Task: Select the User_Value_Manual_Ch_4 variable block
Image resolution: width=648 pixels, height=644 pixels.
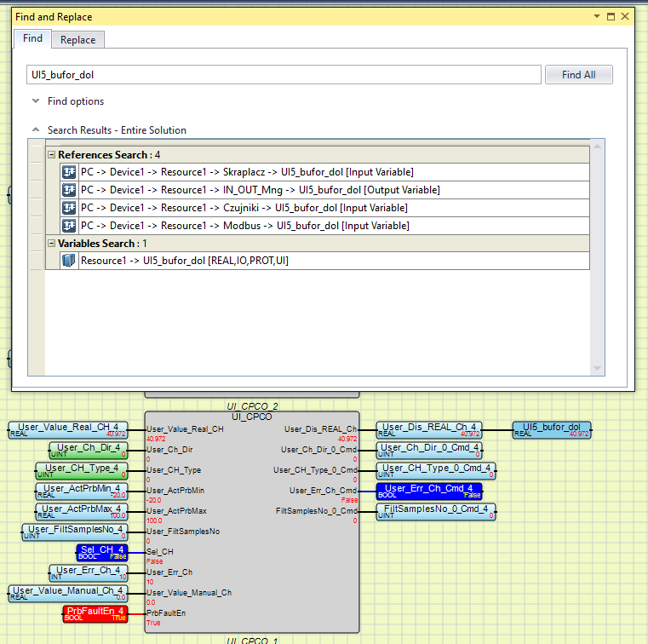Action: (68, 594)
